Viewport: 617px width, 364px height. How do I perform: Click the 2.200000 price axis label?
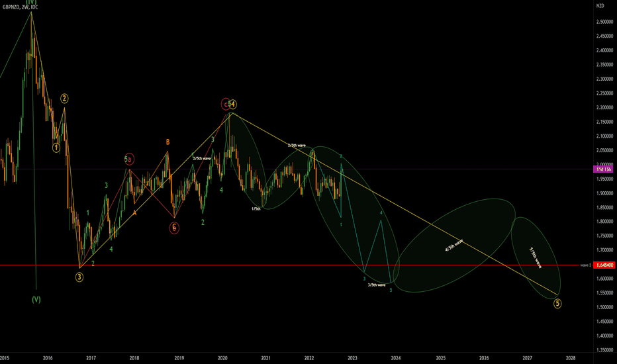[x=604, y=107]
